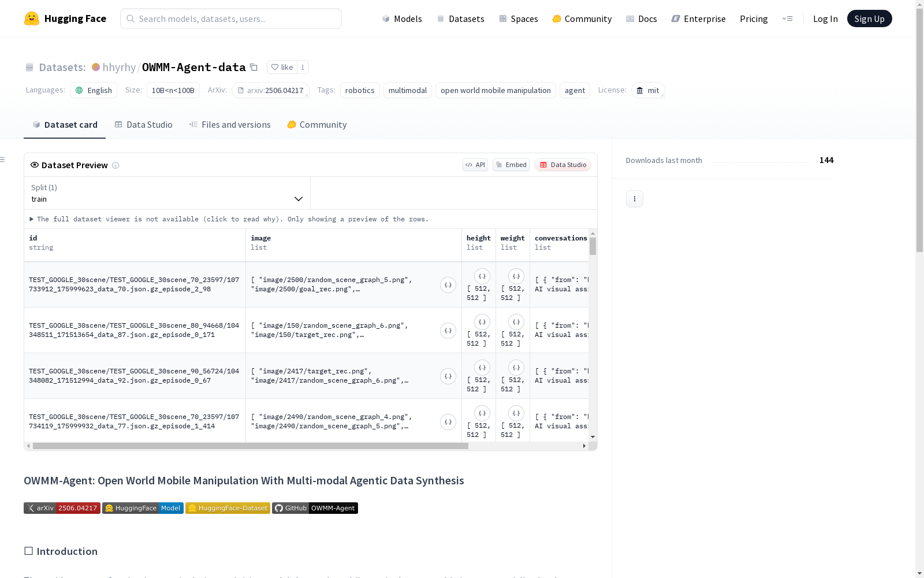Open the arXiv 2506.04217 badge

62,508
